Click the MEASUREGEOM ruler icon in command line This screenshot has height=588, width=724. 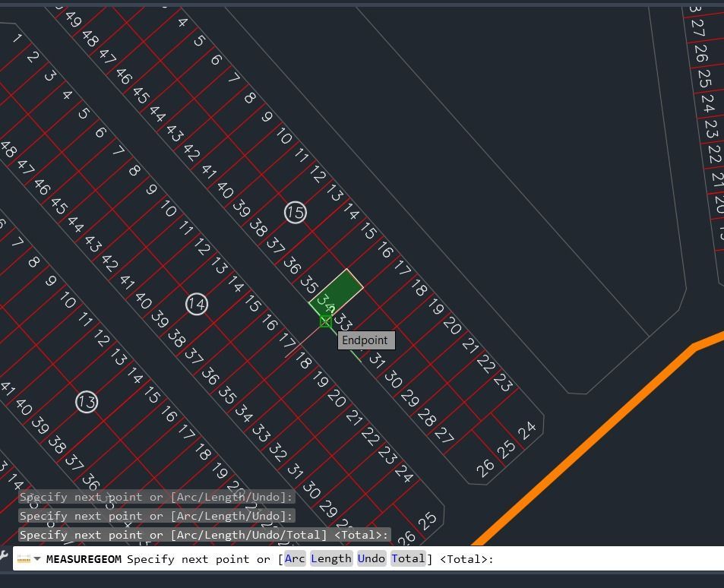tap(24, 559)
